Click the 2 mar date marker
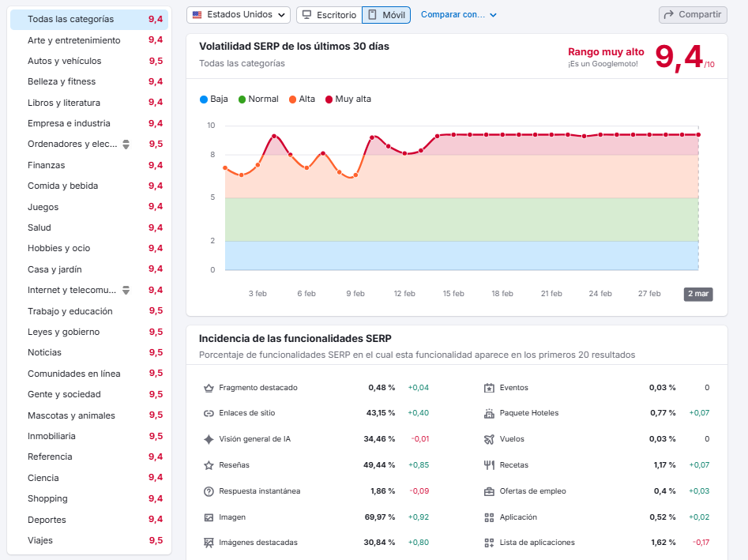The height and width of the screenshot is (560, 748). [x=698, y=294]
